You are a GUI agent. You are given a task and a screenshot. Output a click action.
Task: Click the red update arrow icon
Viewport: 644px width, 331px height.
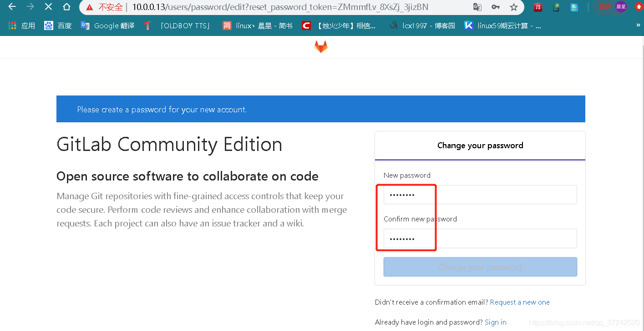click(x=639, y=6)
